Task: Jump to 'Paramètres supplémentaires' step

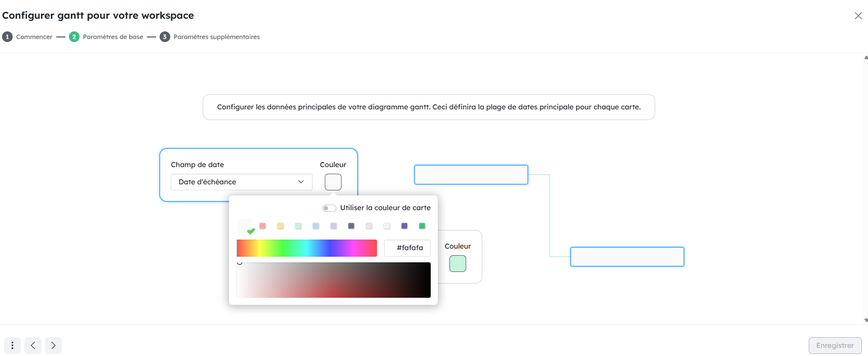Action: [210, 37]
